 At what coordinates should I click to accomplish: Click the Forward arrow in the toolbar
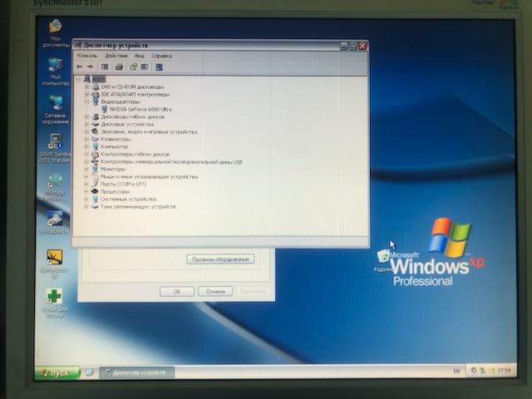click(x=90, y=66)
